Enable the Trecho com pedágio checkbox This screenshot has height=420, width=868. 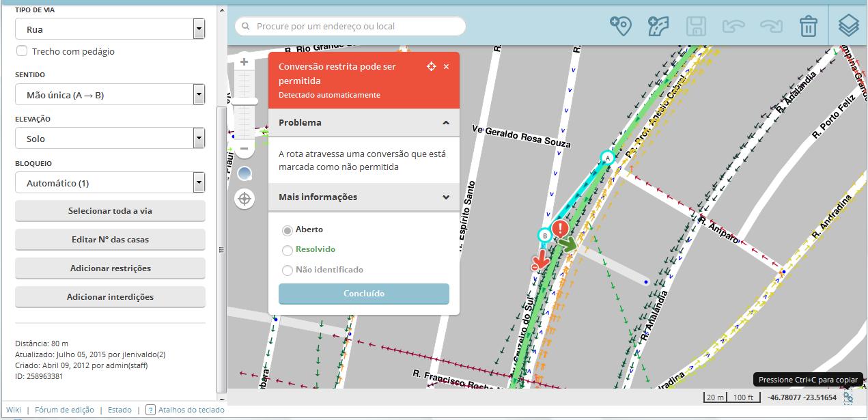pos(23,51)
